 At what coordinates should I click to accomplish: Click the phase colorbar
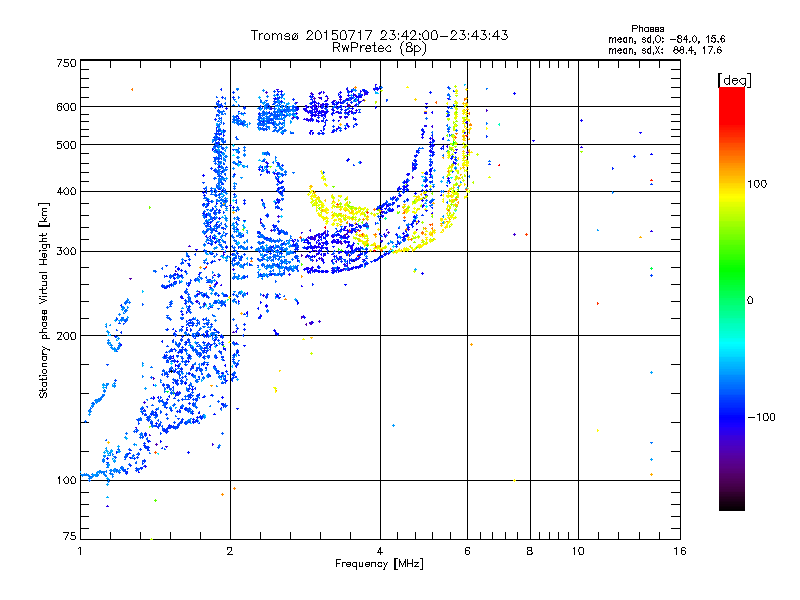point(732,299)
